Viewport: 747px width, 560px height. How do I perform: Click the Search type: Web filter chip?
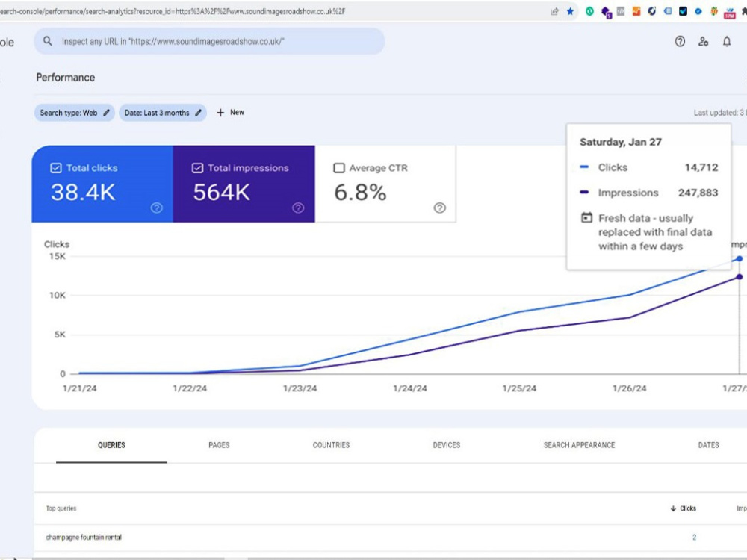[x=74, y=113]
